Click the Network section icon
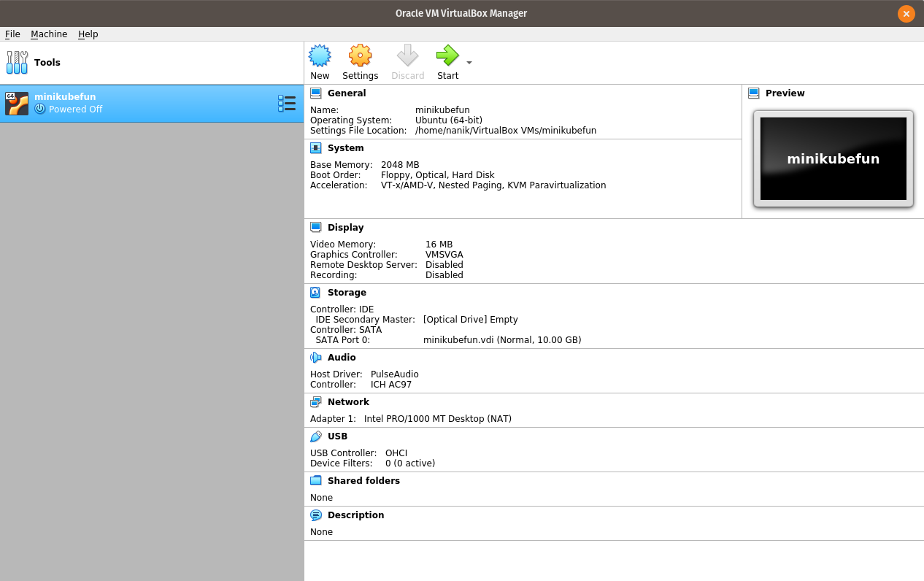Viewport: 924px width, 581px height. click(315, 402)
